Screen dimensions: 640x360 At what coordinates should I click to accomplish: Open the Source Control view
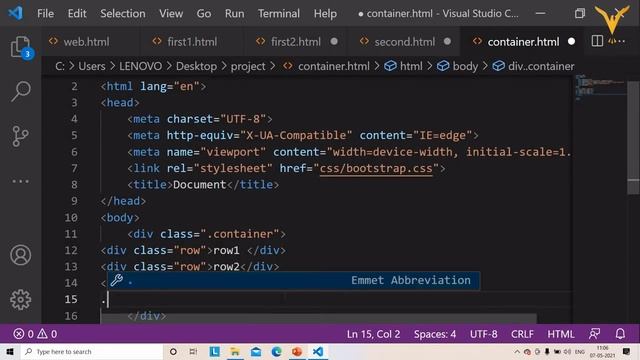point(20,136)
